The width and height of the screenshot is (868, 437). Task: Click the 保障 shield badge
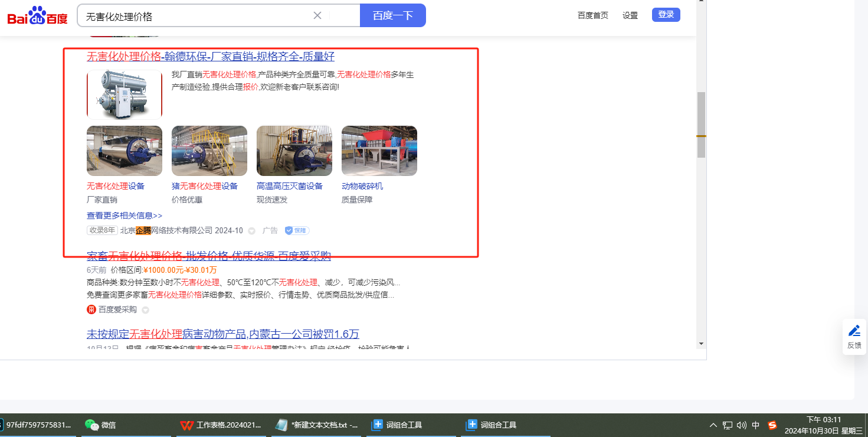[x=297, y=230]
